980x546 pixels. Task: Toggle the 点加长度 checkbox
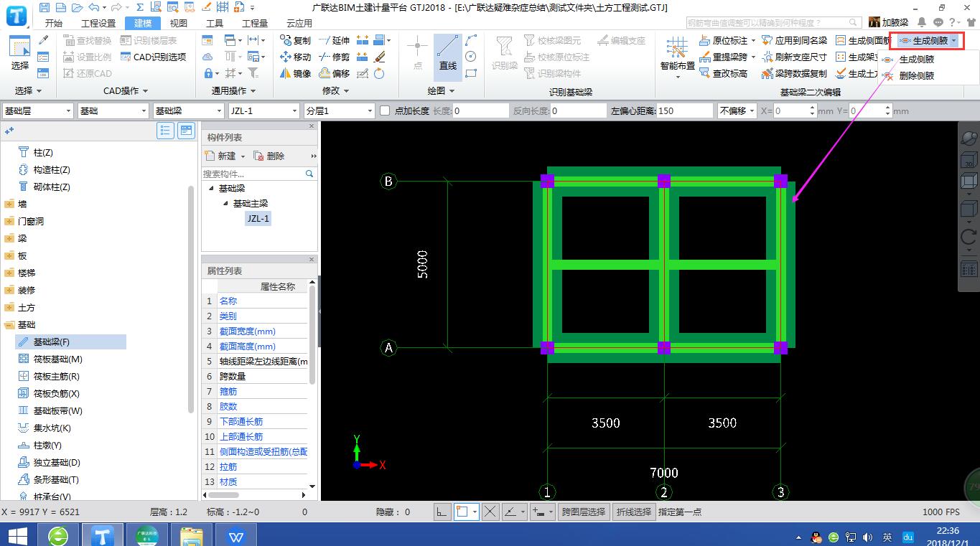[385, 110]
